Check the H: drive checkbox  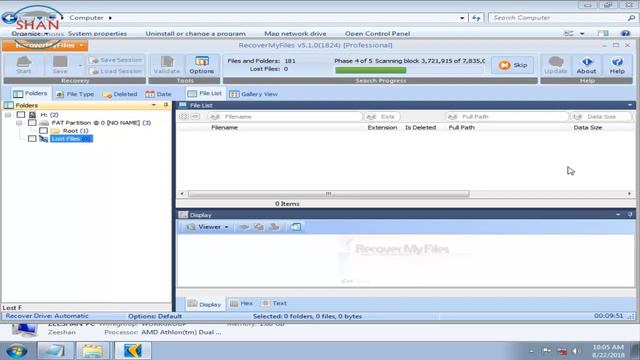21,115
